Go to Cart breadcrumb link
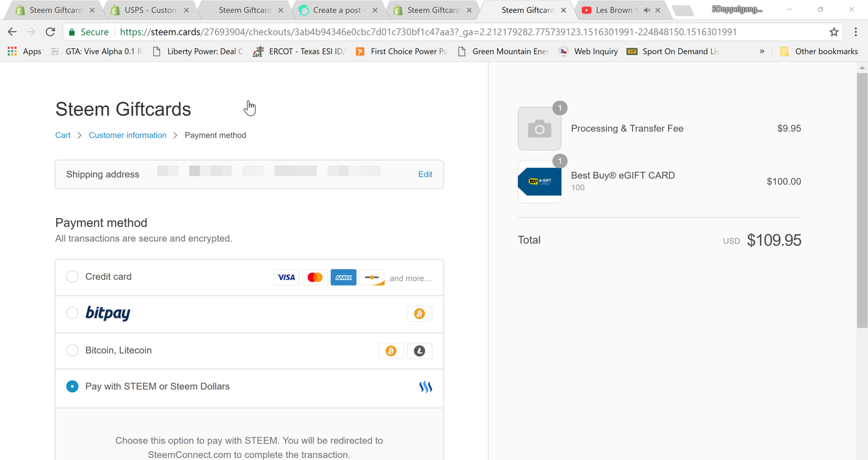 click(62, 135)
